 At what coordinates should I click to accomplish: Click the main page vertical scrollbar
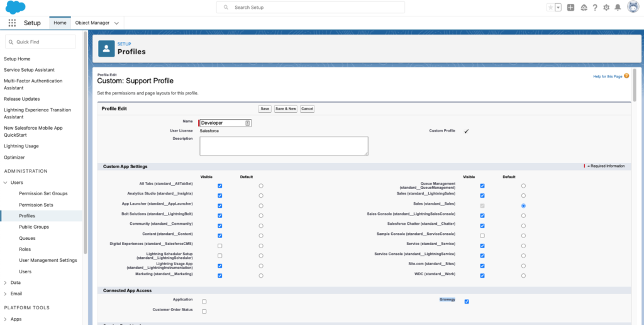tap(635, 84)
